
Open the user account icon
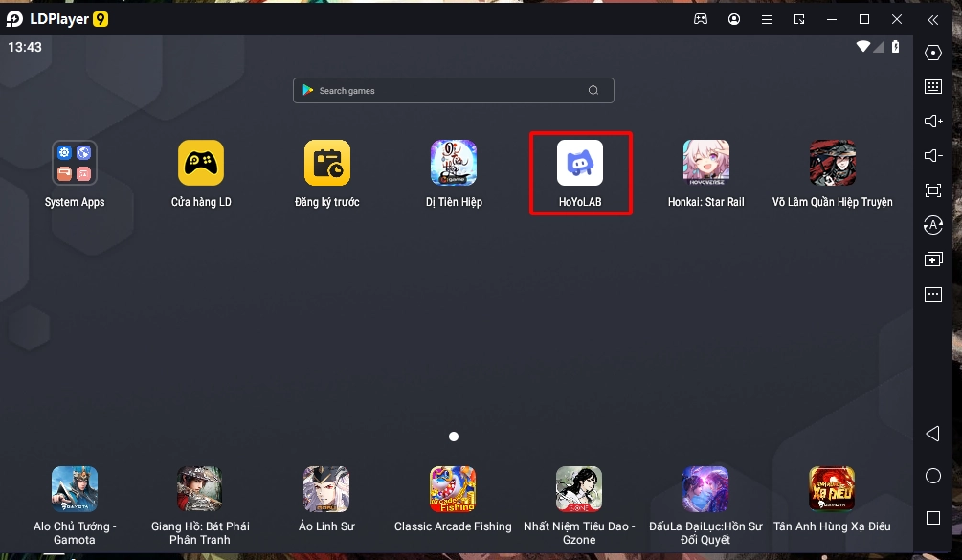click(734, 19)
